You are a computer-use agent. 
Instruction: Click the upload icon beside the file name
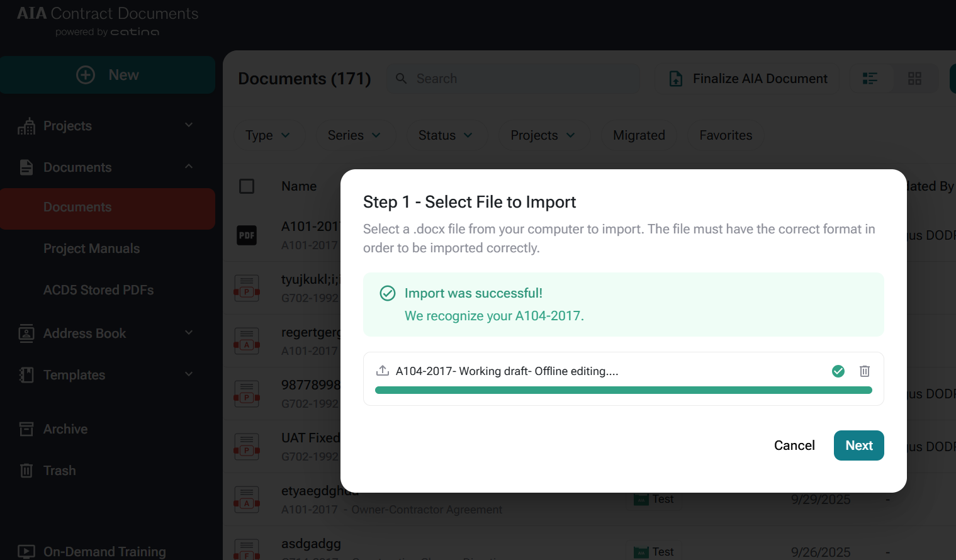(x=382, y=371)
